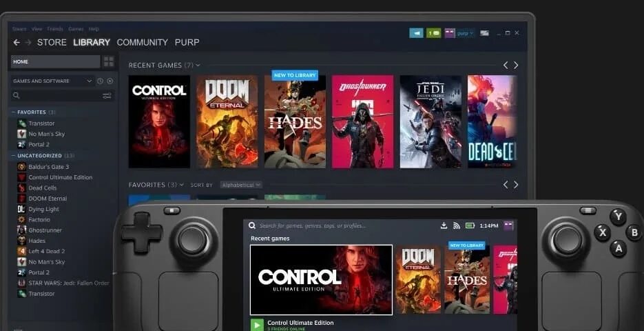Viewport: 644px width, 331px height.
Task: Expand the Recent Games (7) shelf chevron
Action: (x=198, y=65)
